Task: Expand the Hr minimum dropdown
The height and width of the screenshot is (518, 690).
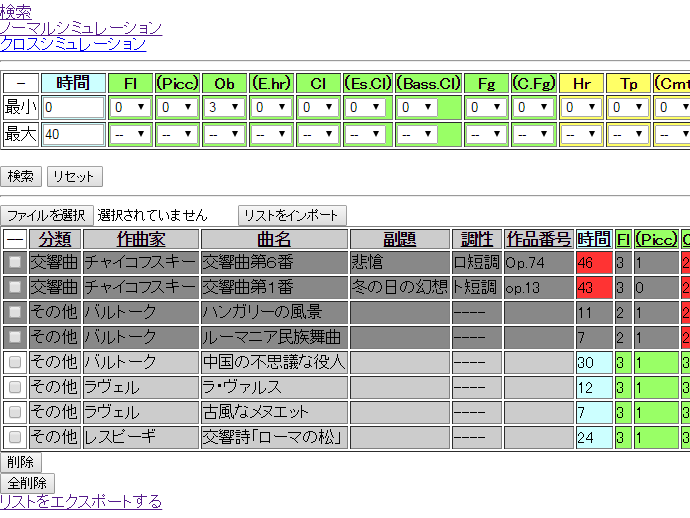Action: point(580,107)
